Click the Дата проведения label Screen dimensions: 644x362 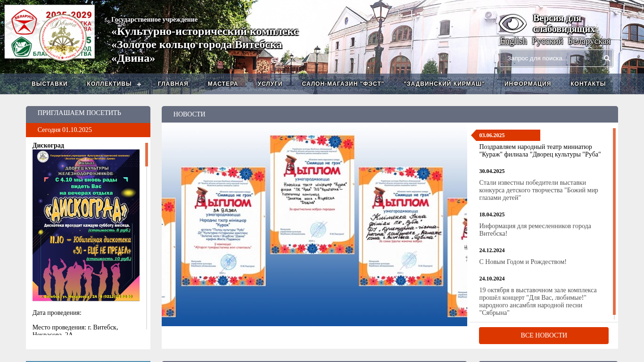(x=57, y=313)
